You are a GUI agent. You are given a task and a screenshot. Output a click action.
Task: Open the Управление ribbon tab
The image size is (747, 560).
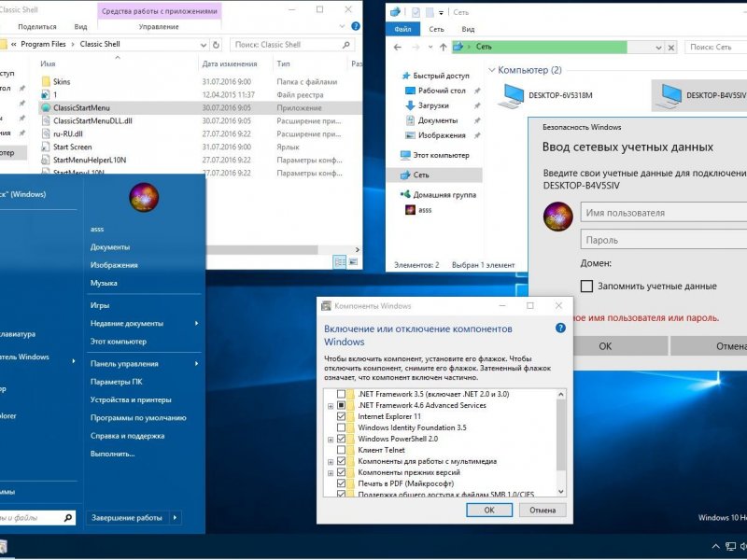(x=159, y=27)
